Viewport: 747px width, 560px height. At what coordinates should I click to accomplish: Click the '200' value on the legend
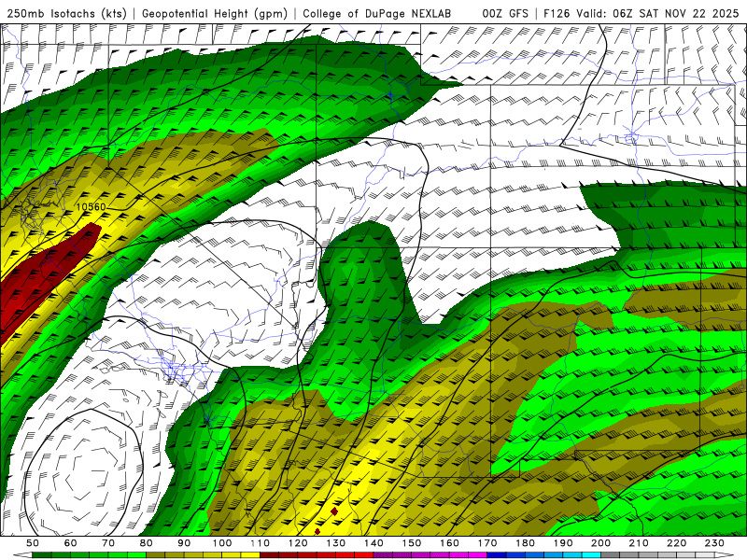(601, 543)
